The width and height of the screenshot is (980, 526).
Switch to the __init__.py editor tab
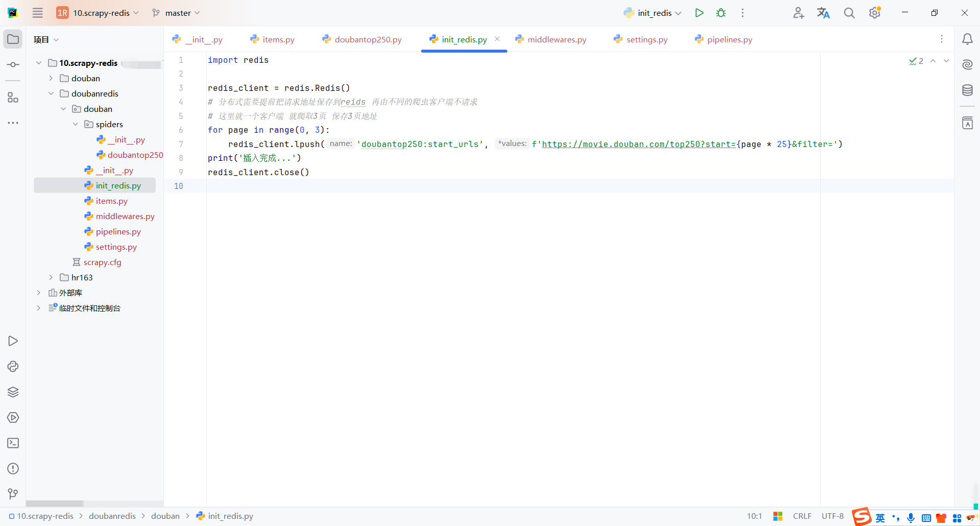pyautogui.click(x=198, y=39)
